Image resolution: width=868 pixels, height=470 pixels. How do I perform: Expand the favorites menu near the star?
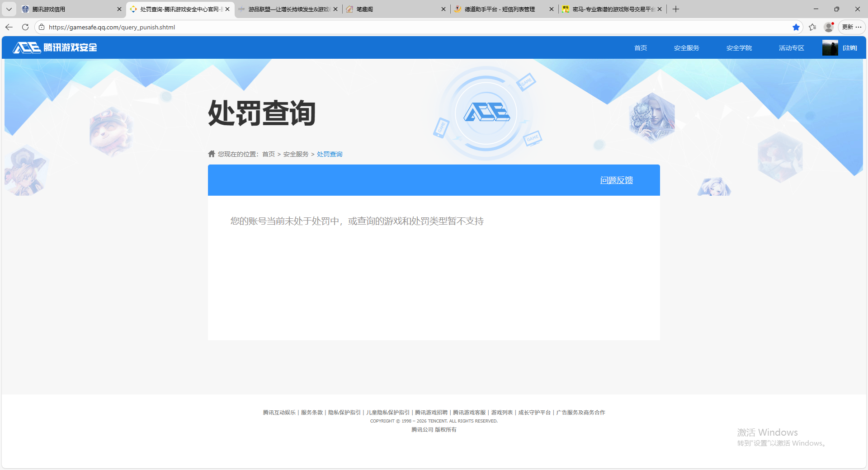coord(812,27)
